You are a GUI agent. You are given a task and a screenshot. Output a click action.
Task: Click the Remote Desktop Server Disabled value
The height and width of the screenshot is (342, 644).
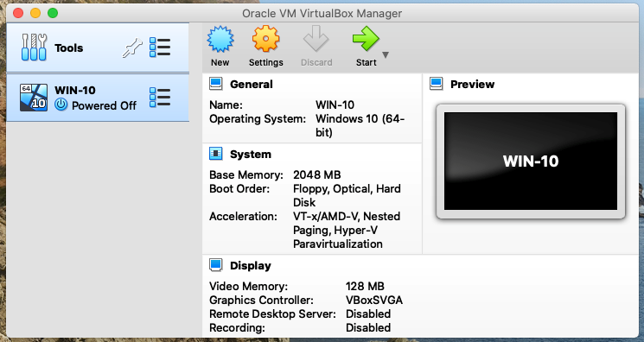point(368,314)
